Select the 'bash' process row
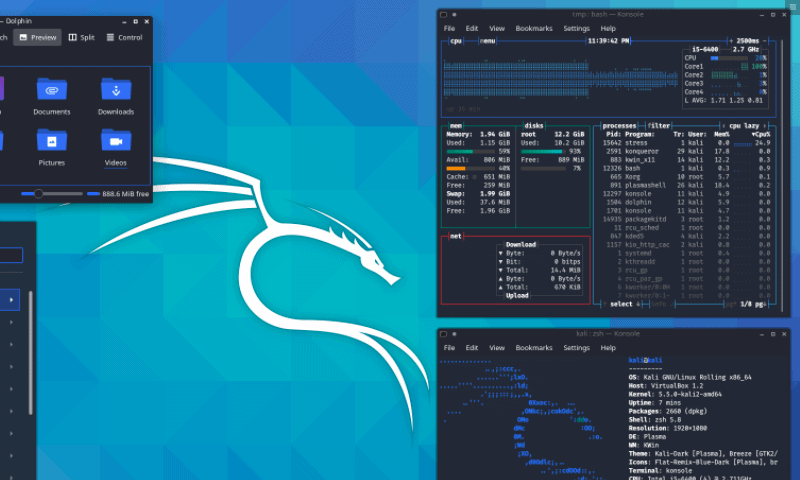This screenshot has width=800, height=480. (x=686, y=168)
